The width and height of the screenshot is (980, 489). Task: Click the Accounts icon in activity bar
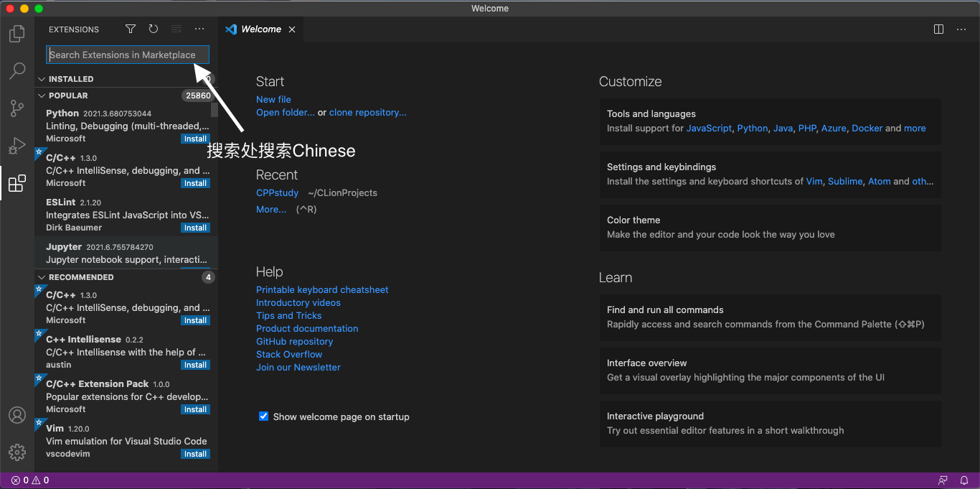[x=17, y=414]
